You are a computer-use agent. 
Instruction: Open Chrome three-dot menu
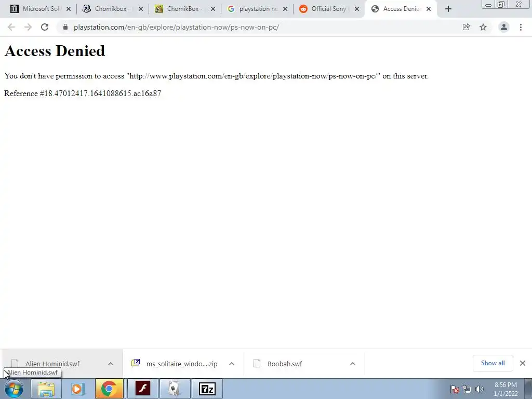521,27
